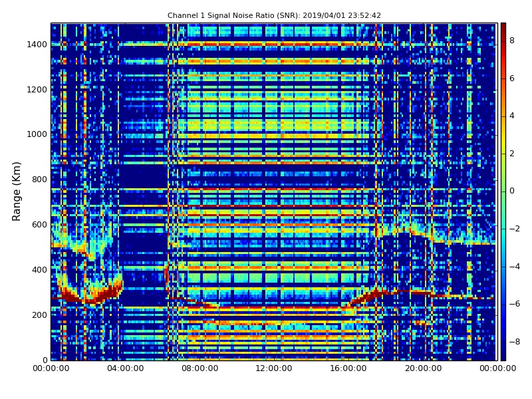Image resolution: width=532 pixels, height=399 pixels.
Task: Click the 16:00:00 time axis label
Action: (x=348, y=368)
